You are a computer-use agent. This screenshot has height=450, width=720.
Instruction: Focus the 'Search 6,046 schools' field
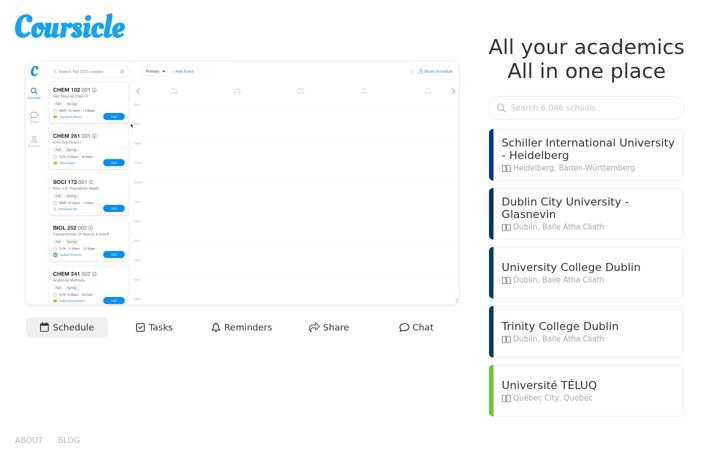tap(586, 108)
